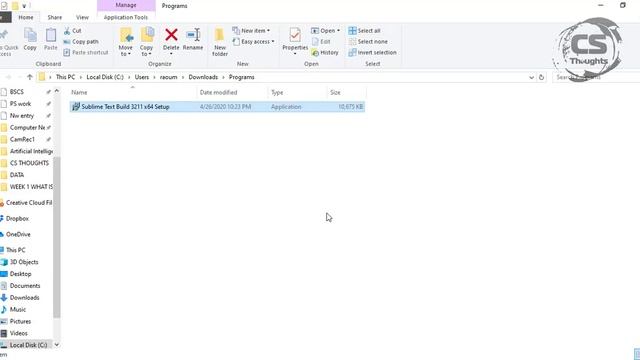Go to This PC in the address bar
The image size is (640, 360).
pos(65,77)
